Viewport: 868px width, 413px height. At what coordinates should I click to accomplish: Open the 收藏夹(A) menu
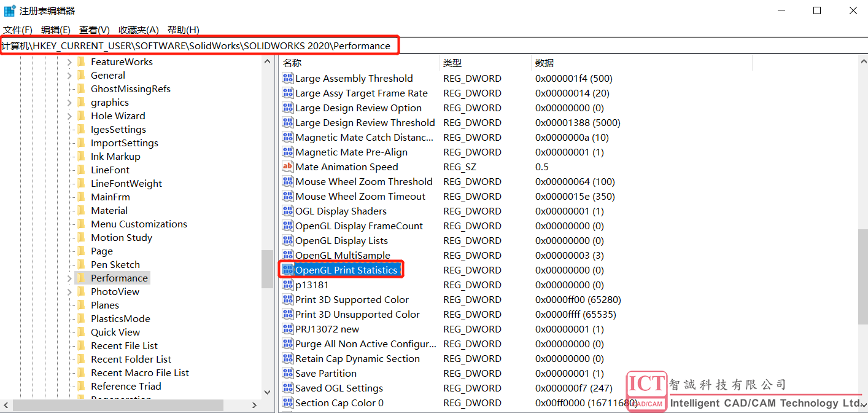tap(138, 29)
